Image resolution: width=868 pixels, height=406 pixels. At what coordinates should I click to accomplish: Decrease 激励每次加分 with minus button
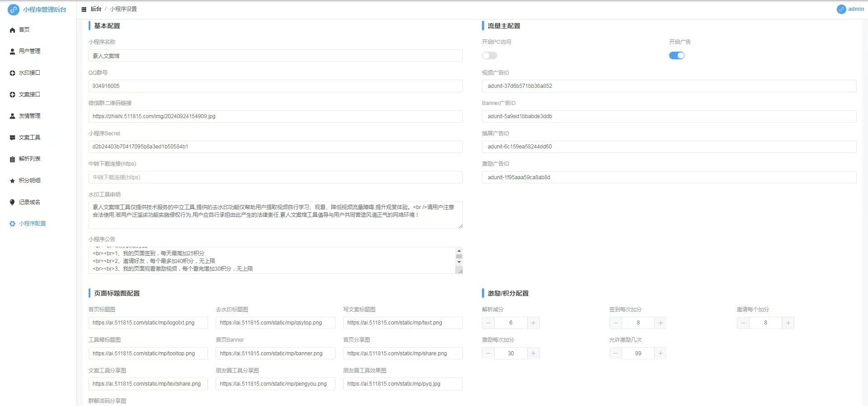488,353
